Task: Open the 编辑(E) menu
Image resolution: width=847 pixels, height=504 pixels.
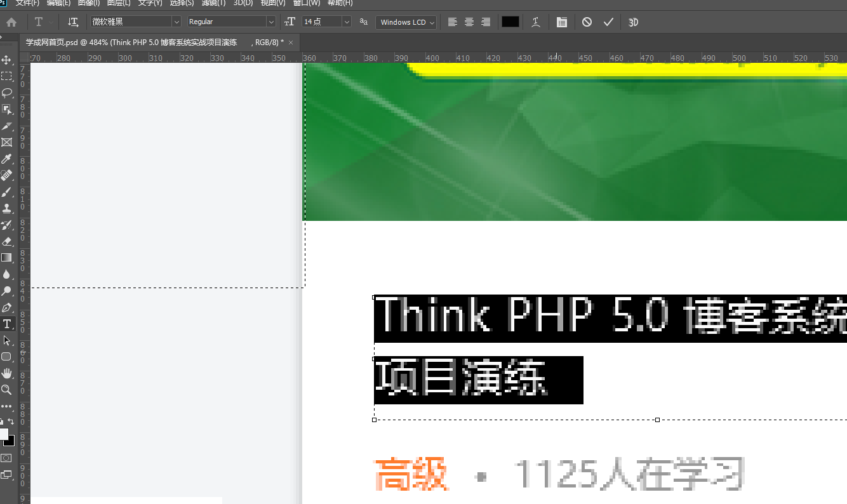Action: [x=59, y=3]
